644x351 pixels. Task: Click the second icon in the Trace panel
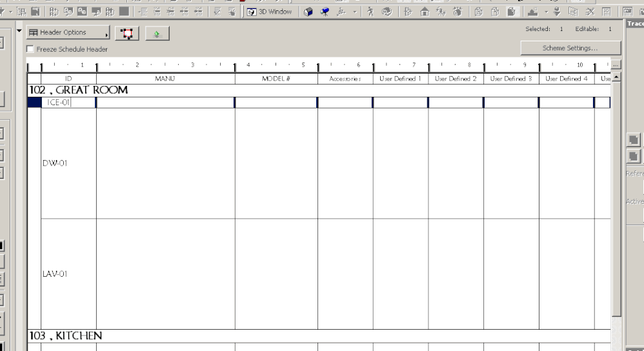(x=633, y=156)
